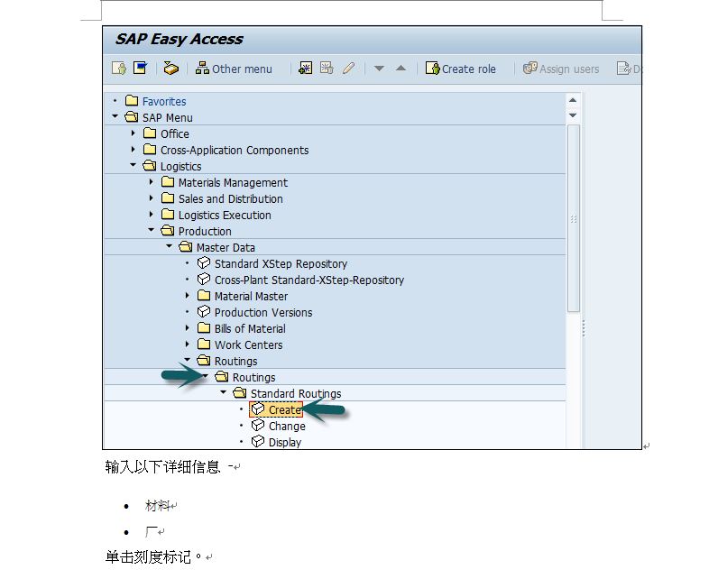The height and width of the screenshot is (588, 709).
Task: Click the text 材料 bullet item
Action: pos(157,505)
